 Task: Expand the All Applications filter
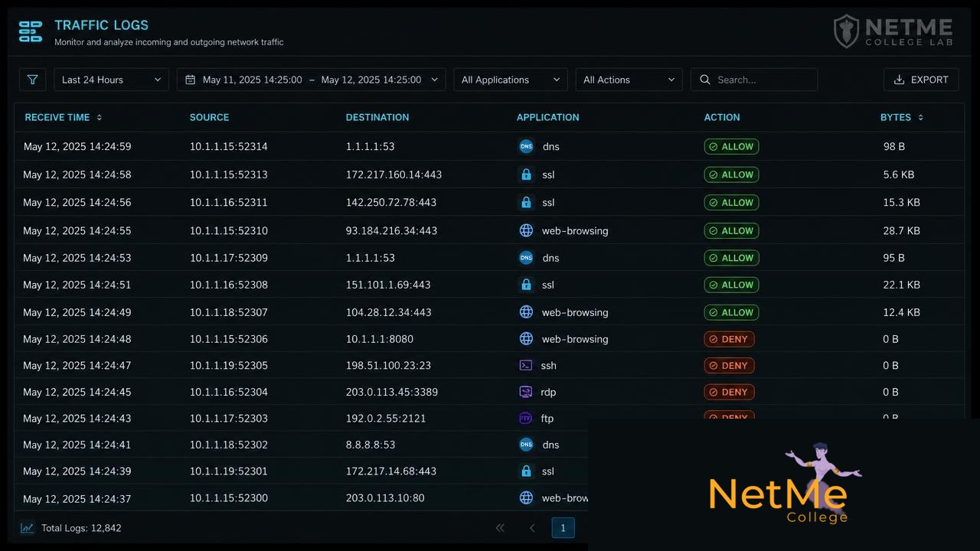point(511,80)
